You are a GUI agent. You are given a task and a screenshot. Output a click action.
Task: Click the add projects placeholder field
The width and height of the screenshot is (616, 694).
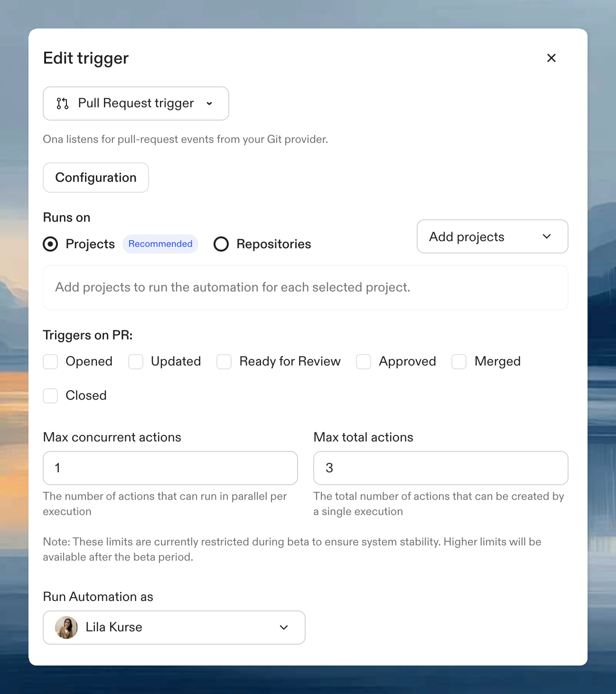click(305, 288)
